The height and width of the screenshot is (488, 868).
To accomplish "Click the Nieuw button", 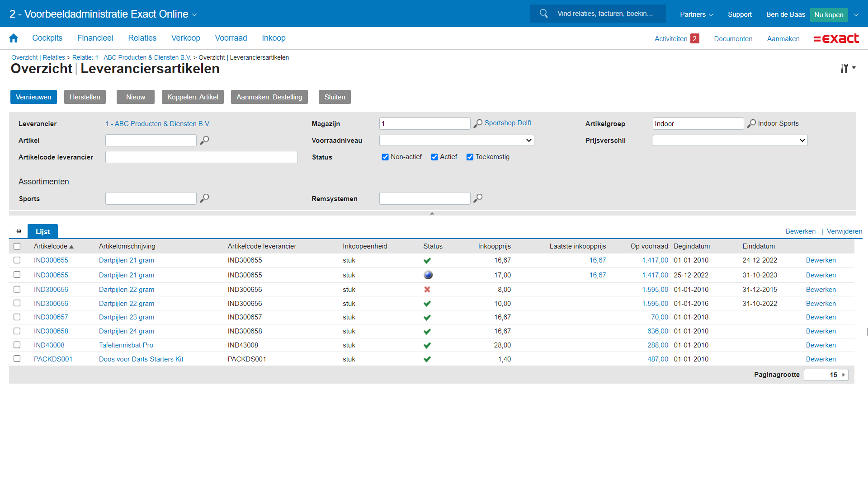I will pos(136,97).
